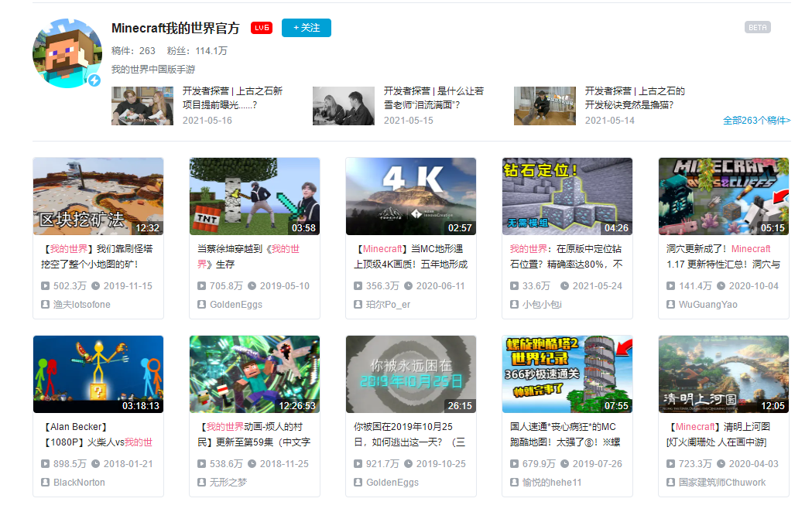Open thumbnail of 2021-05-16 developer video

142,106
